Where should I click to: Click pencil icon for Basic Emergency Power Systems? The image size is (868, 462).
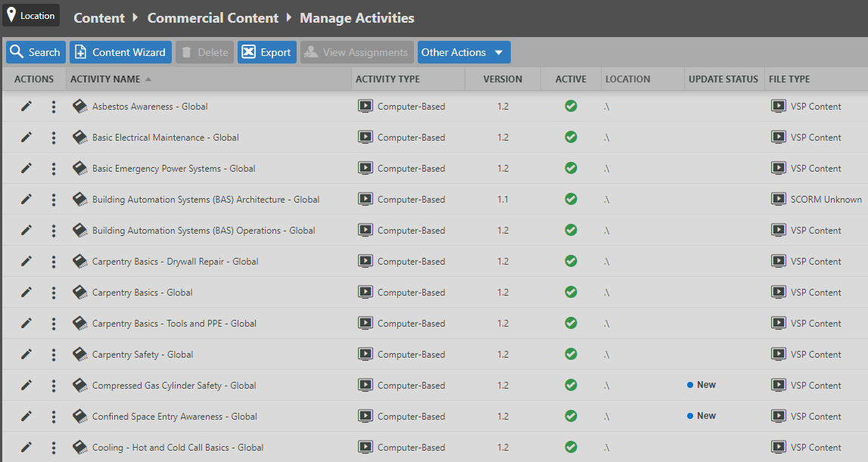pyautogui.click(x=26, y=168)
